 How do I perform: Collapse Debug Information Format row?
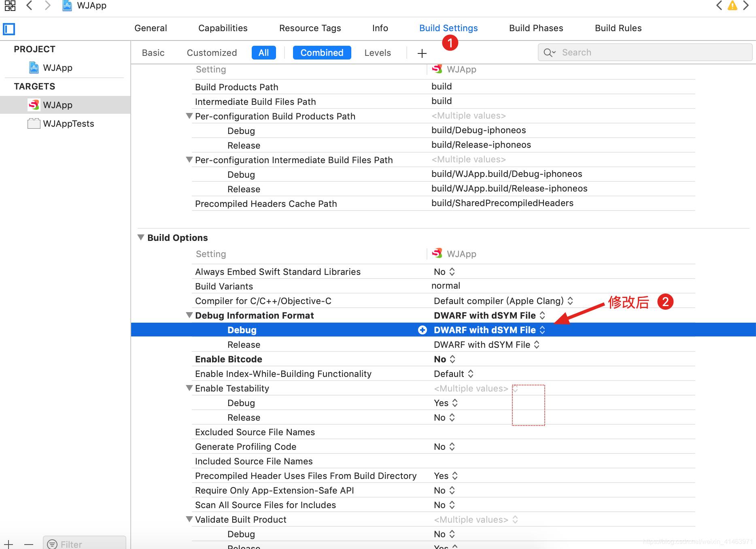pos(189,315)
